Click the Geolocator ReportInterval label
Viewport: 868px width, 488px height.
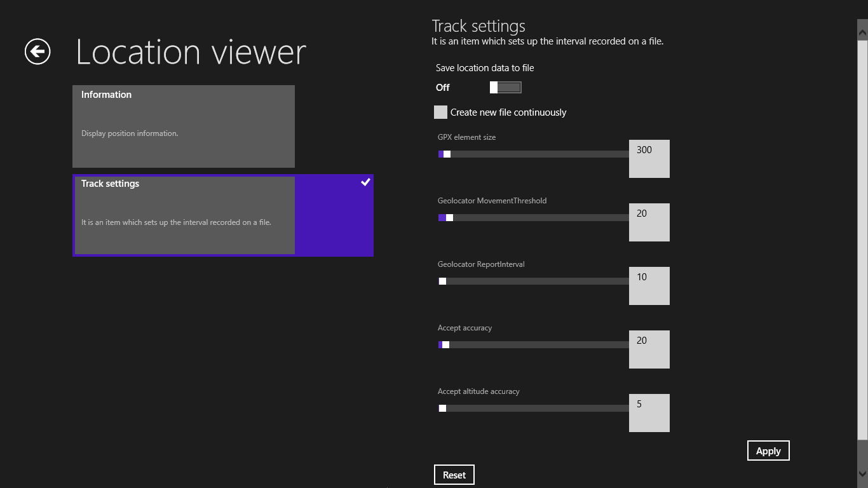click(x=481, y=264)
